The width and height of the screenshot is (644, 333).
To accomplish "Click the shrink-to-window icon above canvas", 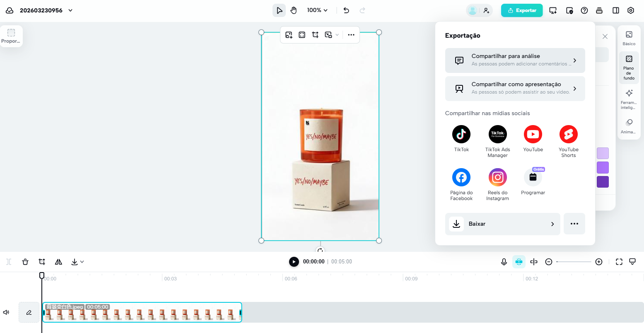I will pos(328,35).
